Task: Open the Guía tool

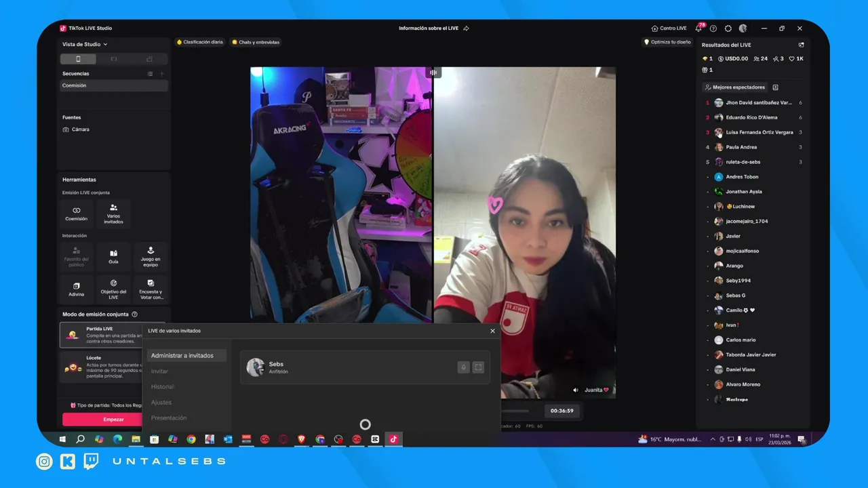Action: (x=113, y=256)
